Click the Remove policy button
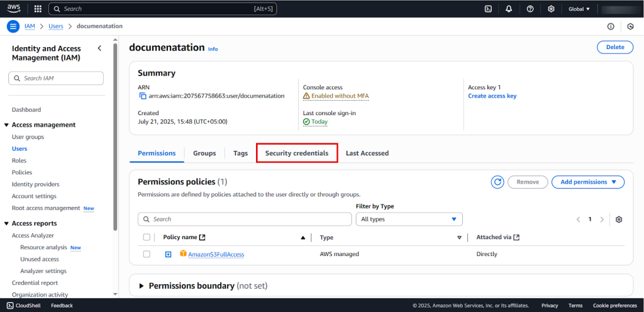This screenshot has height=312, width=644. [x=528, y=182]
